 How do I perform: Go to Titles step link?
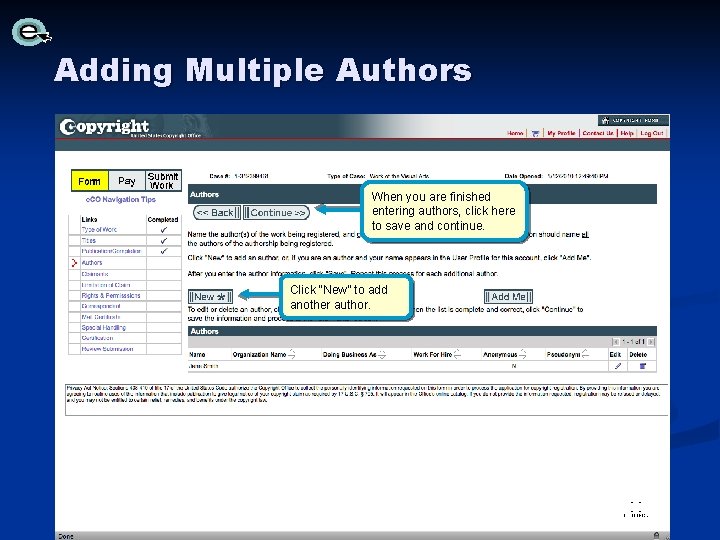89,241
